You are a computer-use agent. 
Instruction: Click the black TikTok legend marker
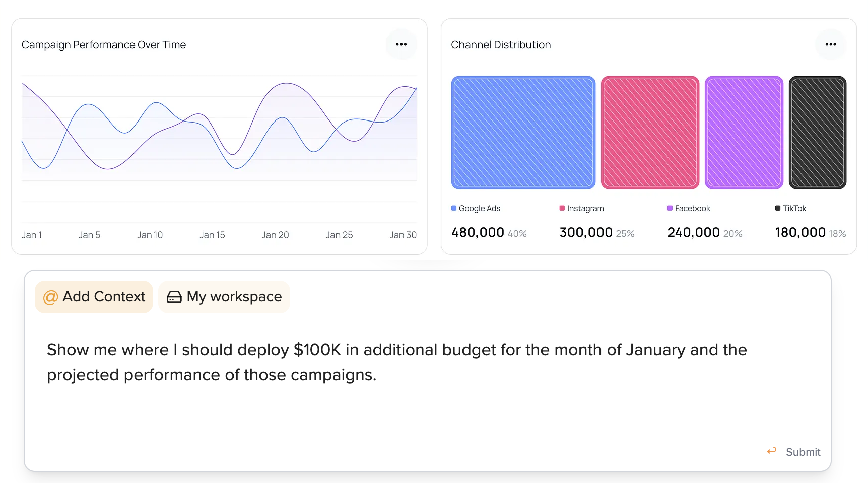click(x=778, y=208)
